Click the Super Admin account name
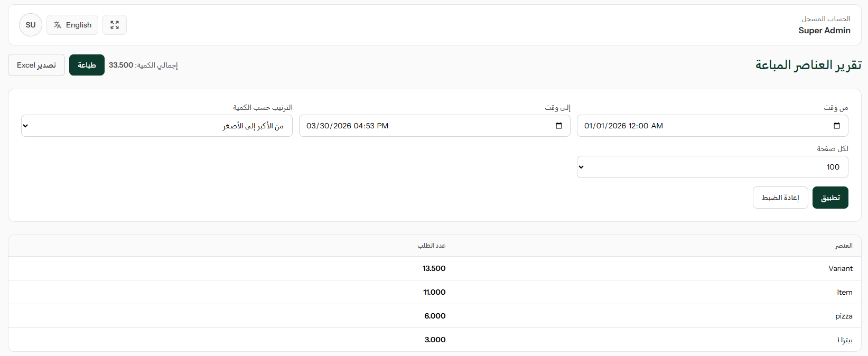Screen dimensions: 868x356 pyautogui.click(x=824, y=31)
